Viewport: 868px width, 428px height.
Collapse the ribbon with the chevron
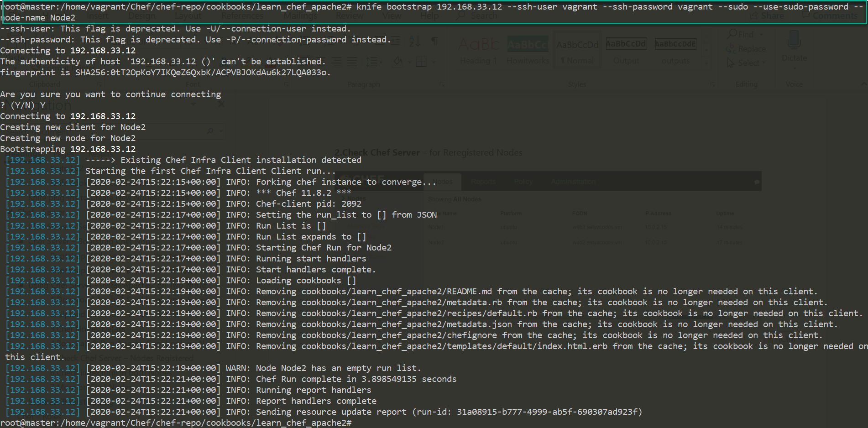(863, 84)
